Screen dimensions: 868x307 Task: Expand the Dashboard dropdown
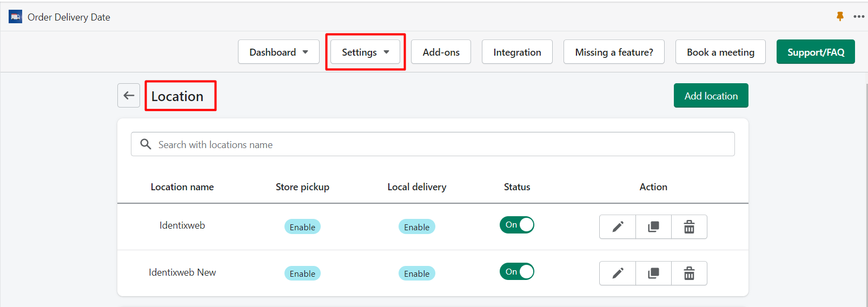click(279, 52)
